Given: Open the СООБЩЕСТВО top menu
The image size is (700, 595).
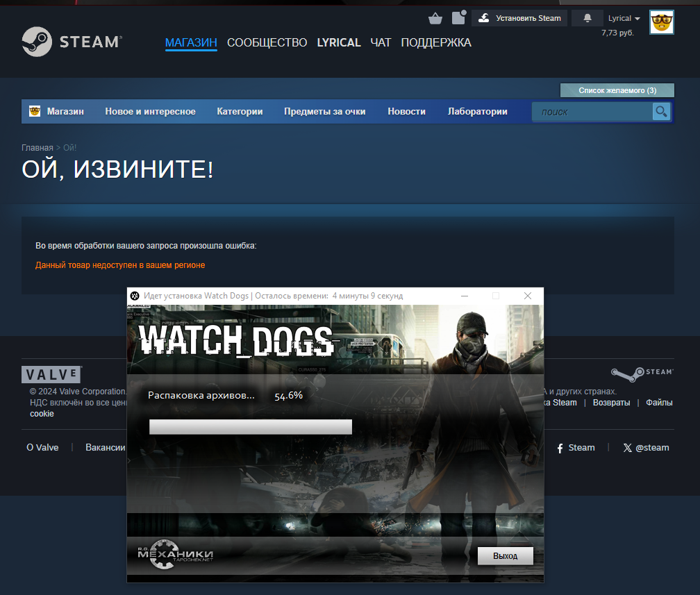Looking at the screenshot, I should coord(267,42).
